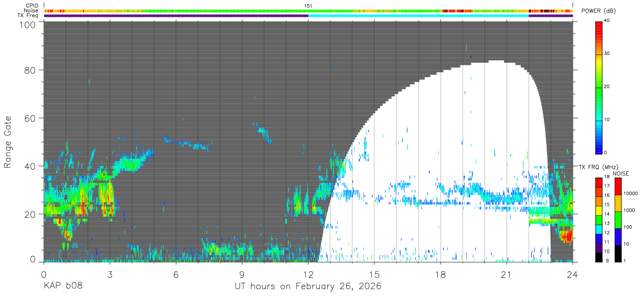Click the CPID row label
The height and width of the screenshot is (297, 644).
coord(32,6)
